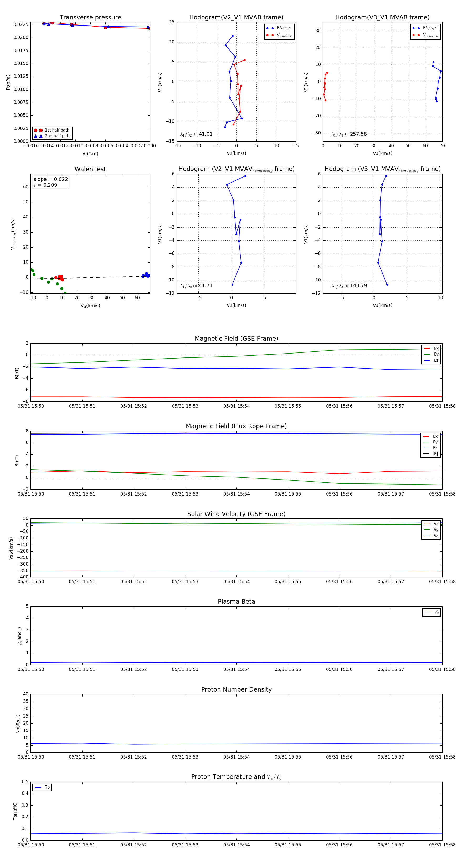The height and width of the screenshot is (868, 473).
Task: Select the 'r = 0.209' text
Action: [x=45, y=185]
